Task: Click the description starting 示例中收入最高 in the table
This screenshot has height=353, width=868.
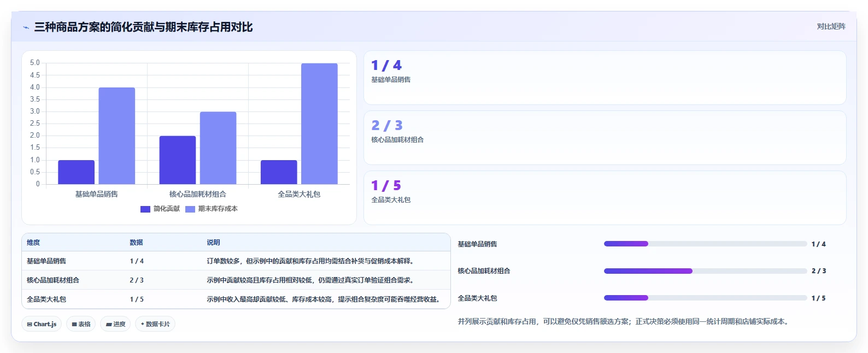Action: point(325,299)
